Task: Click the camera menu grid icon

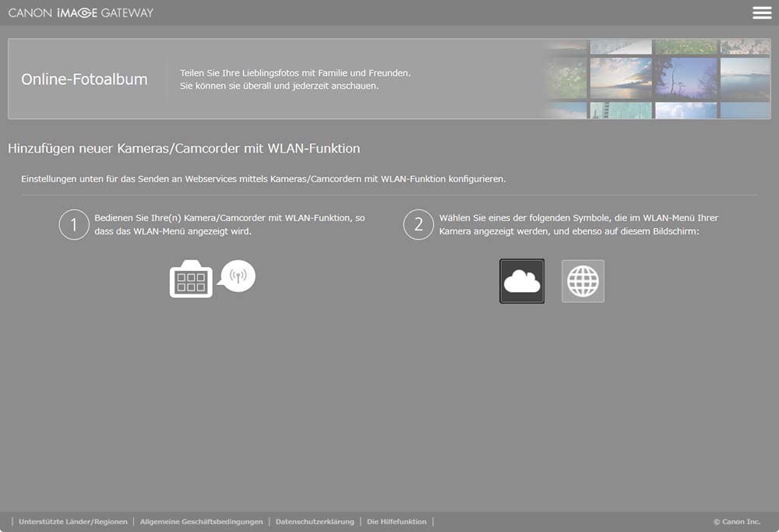Action: 191,280
